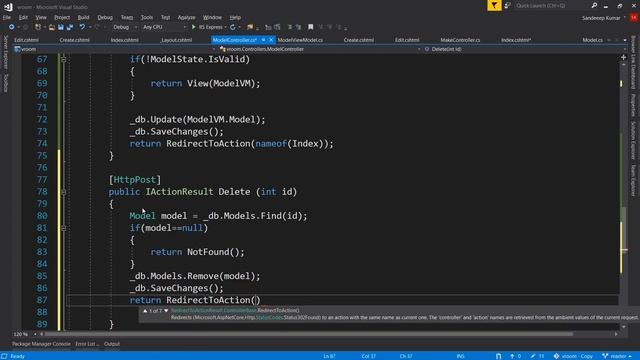Screen dimensions: 640x360
Task: Click the Undo arrow icon
Action: click(x=82, y=27)
